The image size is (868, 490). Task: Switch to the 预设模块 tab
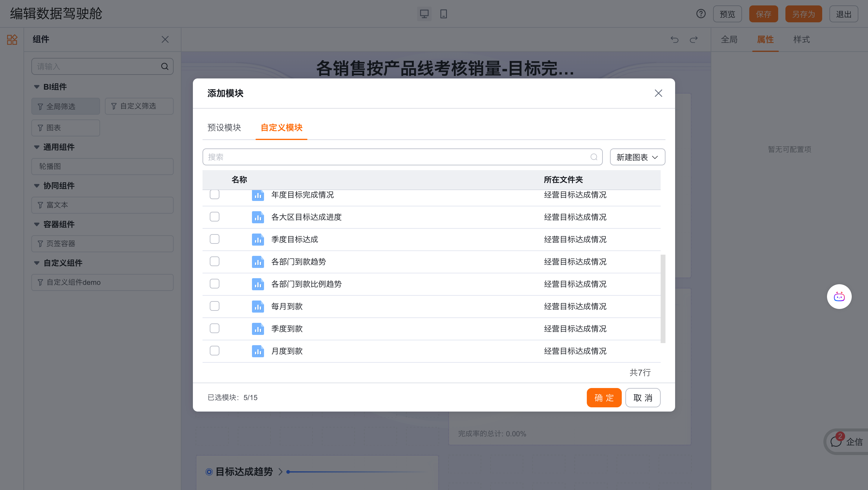coord(224,127)
